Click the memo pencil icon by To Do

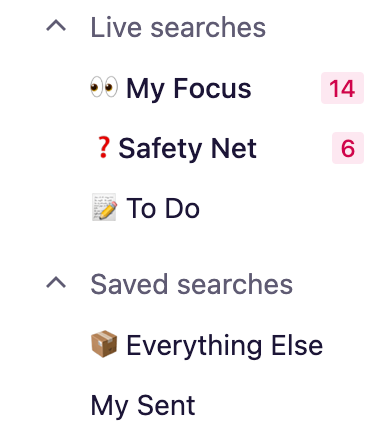(x=104, y=207)
